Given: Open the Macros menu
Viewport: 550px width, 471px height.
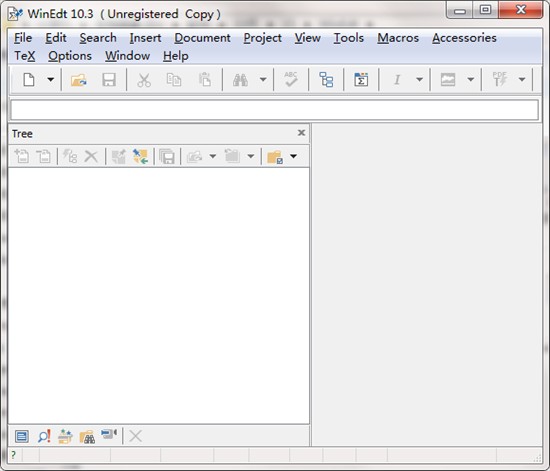Looking at the screenshot, I should [398, 38].
